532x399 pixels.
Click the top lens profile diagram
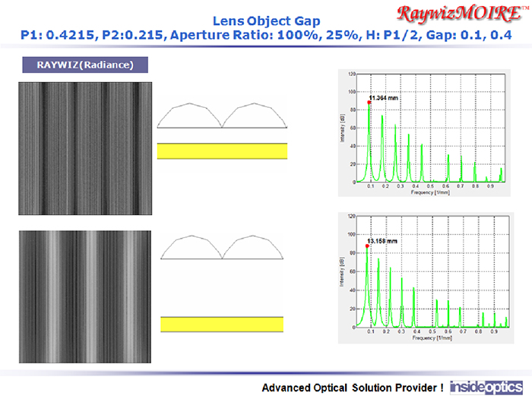[222, 116]
